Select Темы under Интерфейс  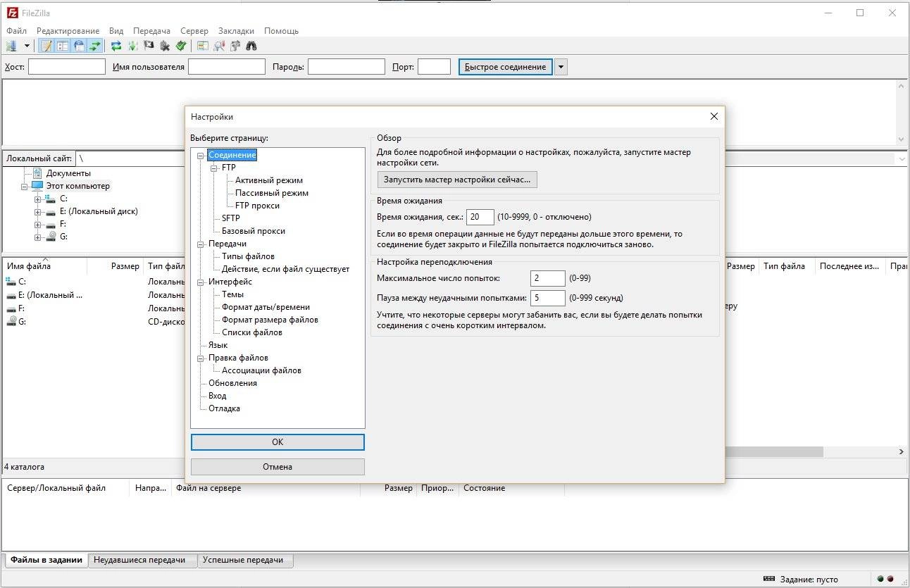[232, 294]
